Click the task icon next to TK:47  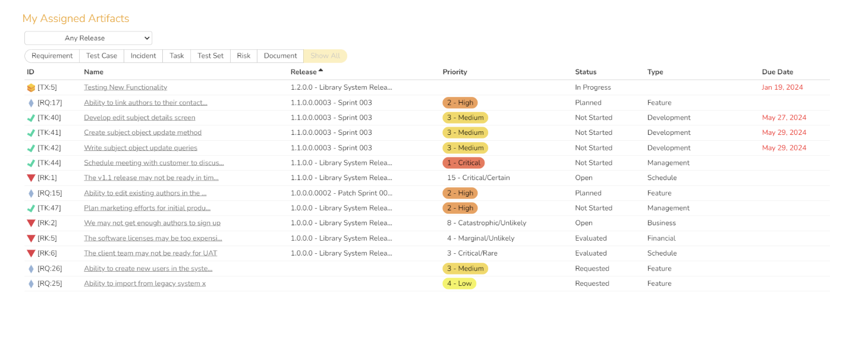coord(31,208)
